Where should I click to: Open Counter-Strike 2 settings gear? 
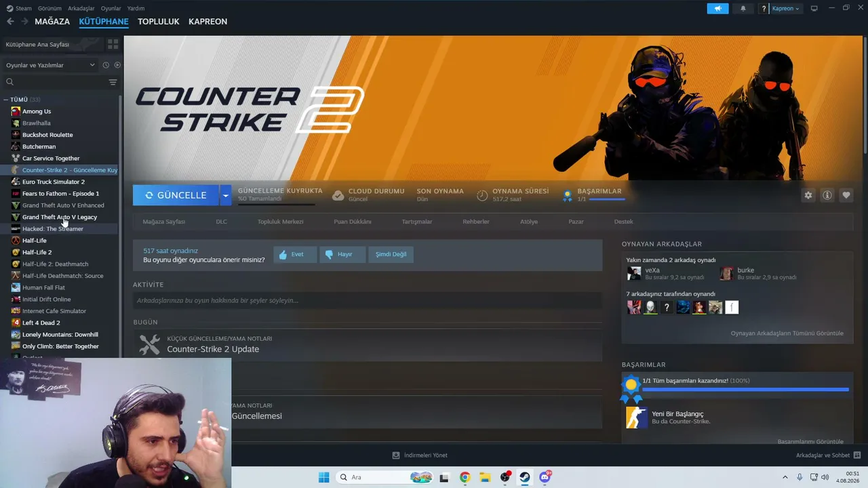click(x=808, y=195)
